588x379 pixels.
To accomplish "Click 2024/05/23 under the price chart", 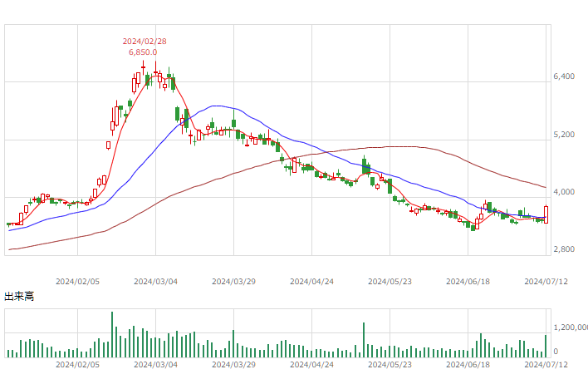I will (x=390, y=282).
